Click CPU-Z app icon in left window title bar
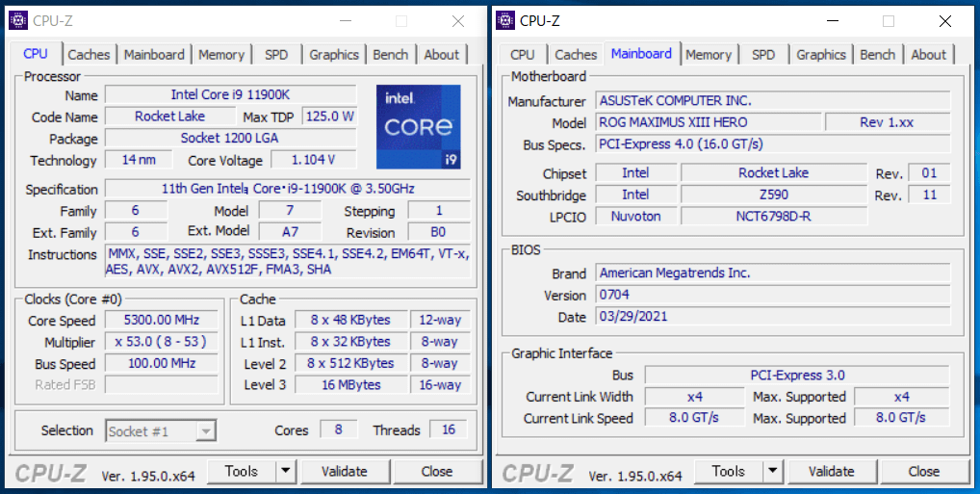Image resolution: width=980 pixels, height=494 pixels. 18,20
